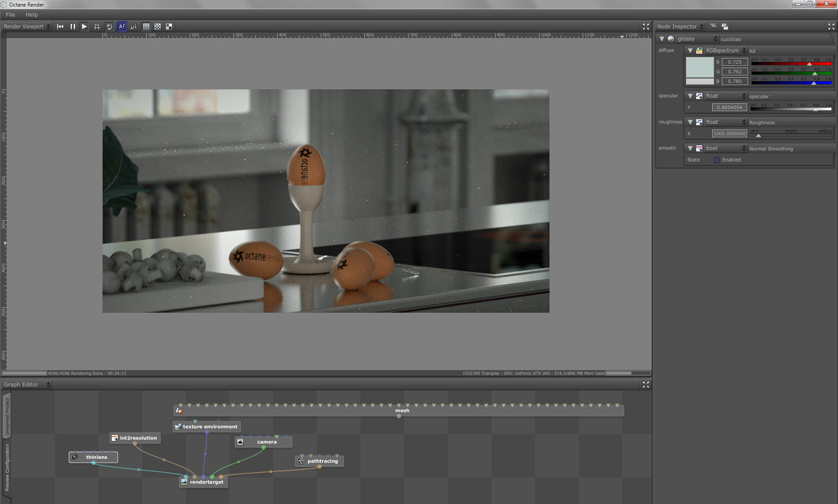Adjust the specular Y value slider
838x504 pixels.
click(791, 107)
